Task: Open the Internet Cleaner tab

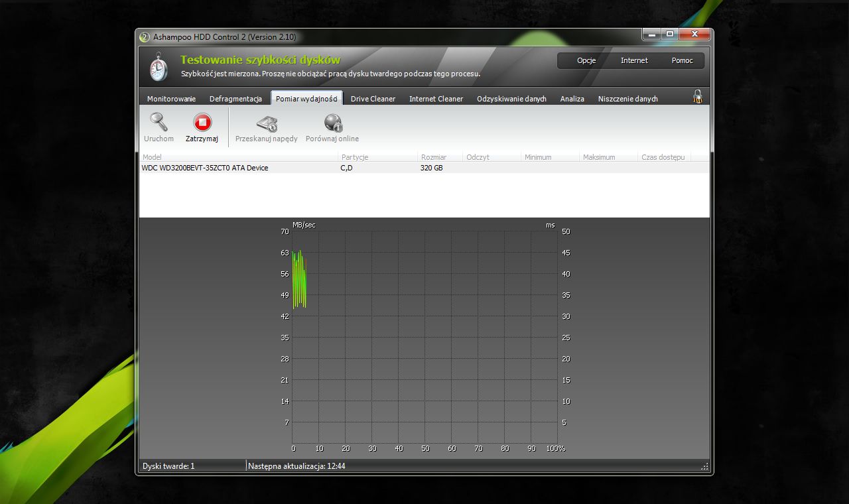Action: pos(436,99)
